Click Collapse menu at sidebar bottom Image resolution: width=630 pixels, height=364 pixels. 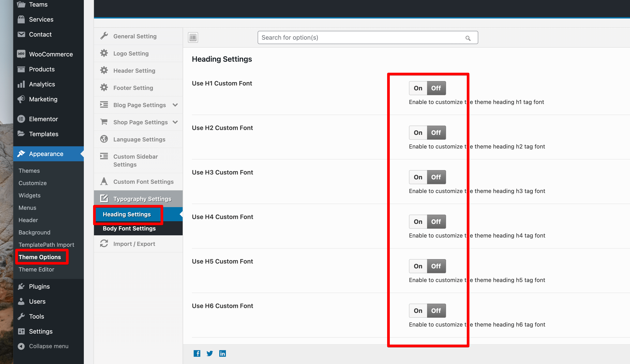click(49, 346)
